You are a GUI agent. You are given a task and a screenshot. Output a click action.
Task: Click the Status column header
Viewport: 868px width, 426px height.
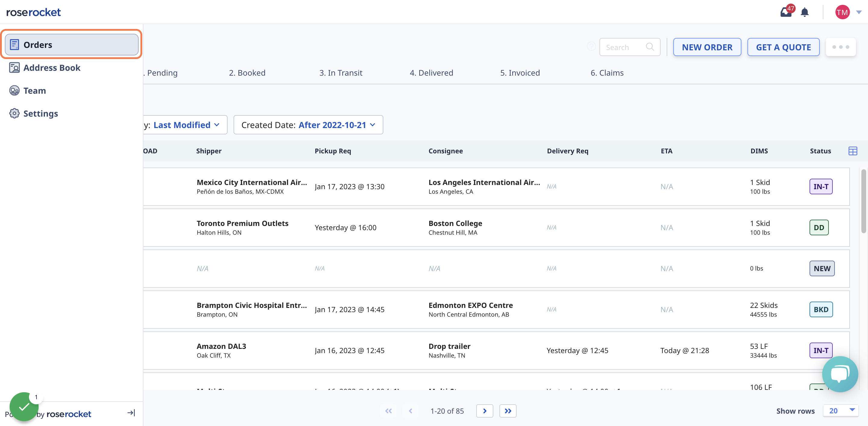820,151
